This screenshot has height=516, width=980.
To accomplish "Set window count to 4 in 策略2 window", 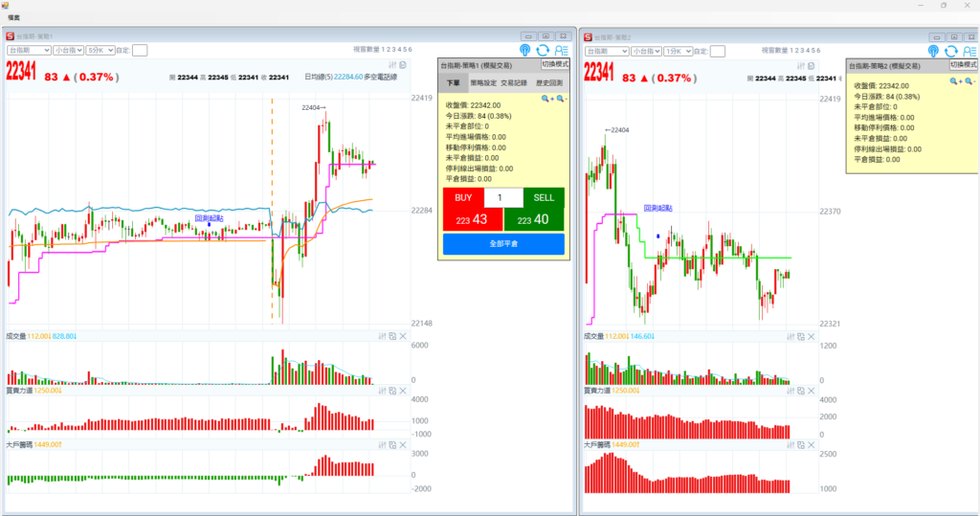I will [808, 51].
